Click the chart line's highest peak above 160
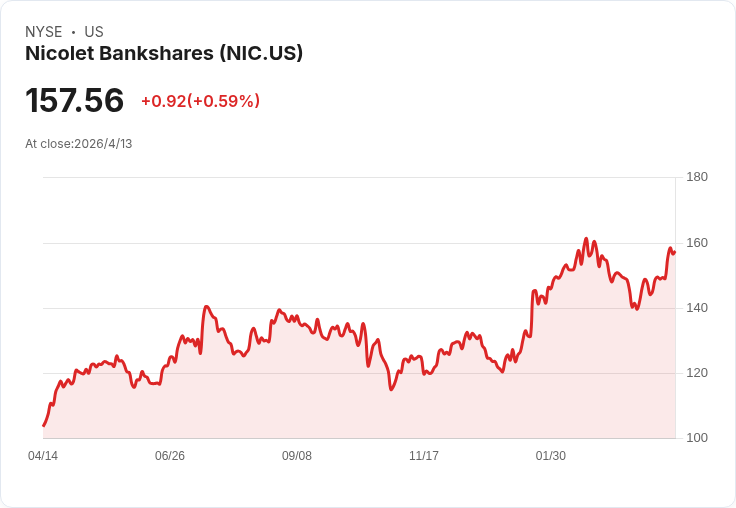736x508 pixels. (x=586, y=239)
